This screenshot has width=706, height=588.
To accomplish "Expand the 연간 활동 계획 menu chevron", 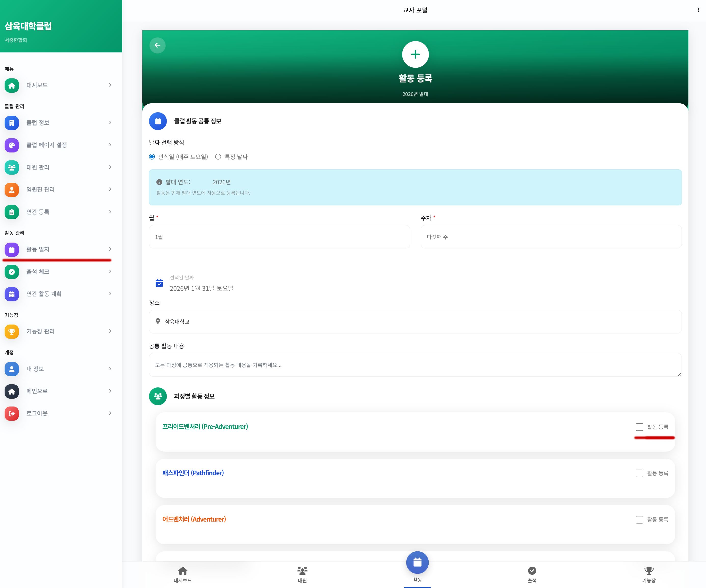I will [x=110, y=294].
